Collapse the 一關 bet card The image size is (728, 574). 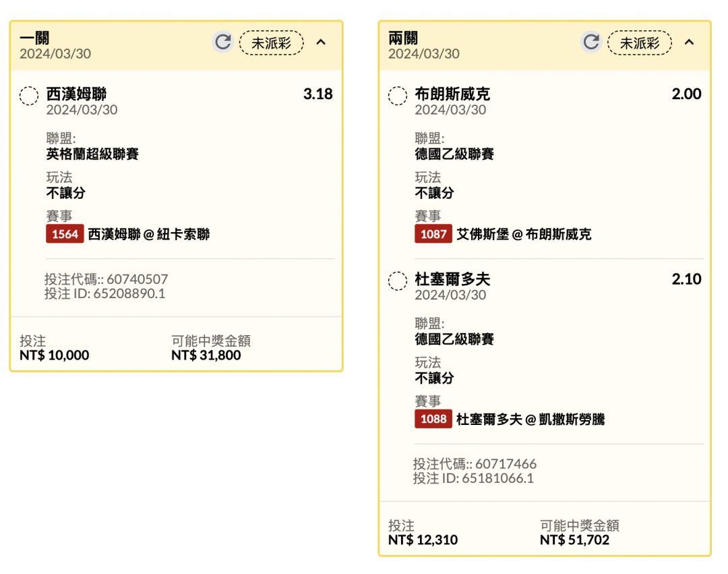321,42
